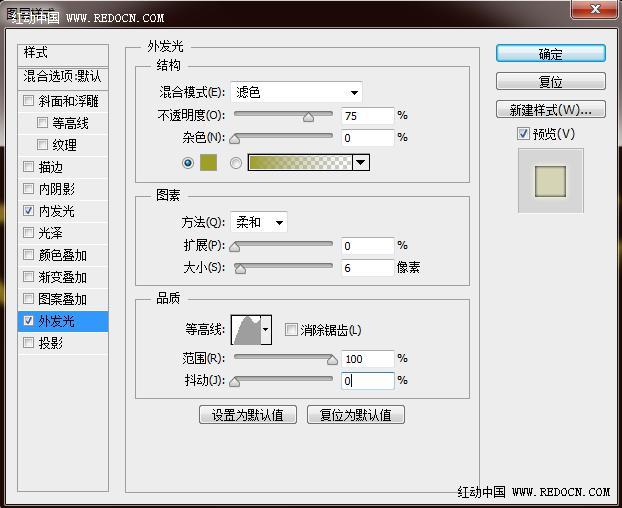Click the 扩展 spread slider handle
Image resolution: width=622 pixels, height=508 pixels.
[x=235, y=247]
